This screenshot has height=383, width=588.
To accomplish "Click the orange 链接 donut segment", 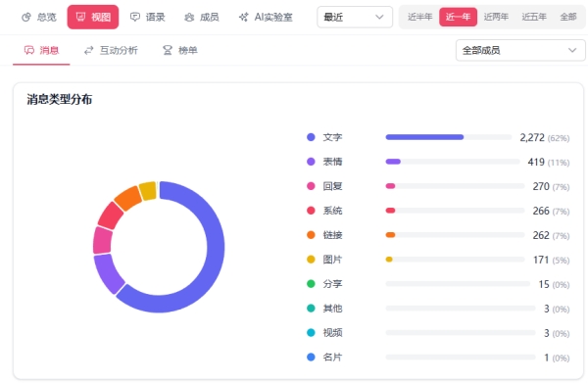I will click(128, 198).
